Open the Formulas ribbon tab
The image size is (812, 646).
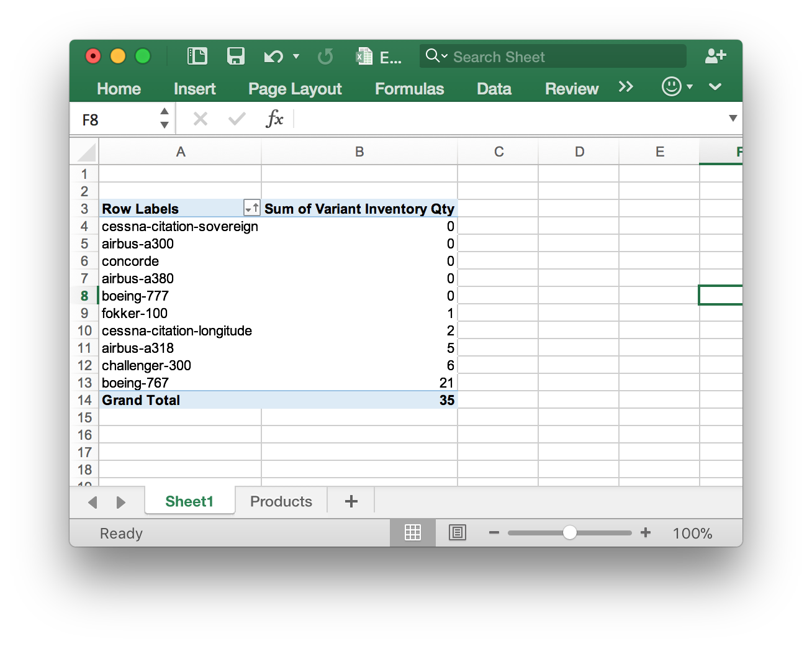pyautogui.click(x=409, y=89)
